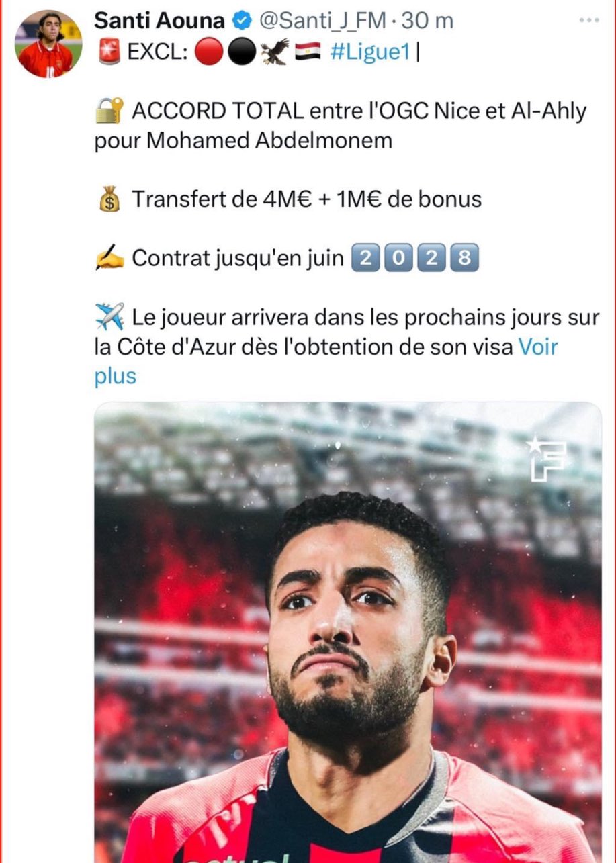Open the Santi Aouna display name
The image size is (616, 863).
click(x=159, y=21)
